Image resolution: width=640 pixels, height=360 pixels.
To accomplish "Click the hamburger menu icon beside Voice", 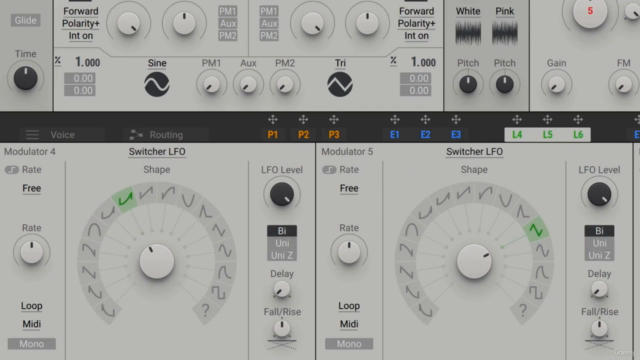I will (33, 135).
